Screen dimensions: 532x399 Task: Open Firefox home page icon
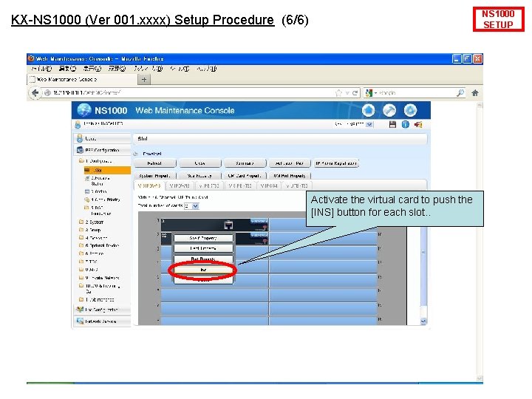click(475, 92)
